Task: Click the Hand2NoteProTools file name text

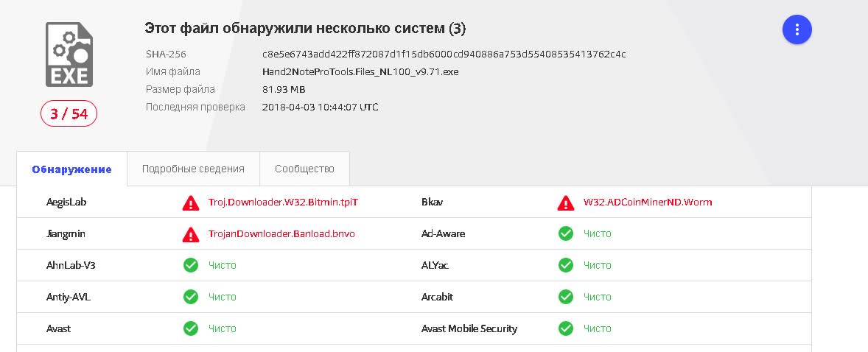Action: [360, 72]
